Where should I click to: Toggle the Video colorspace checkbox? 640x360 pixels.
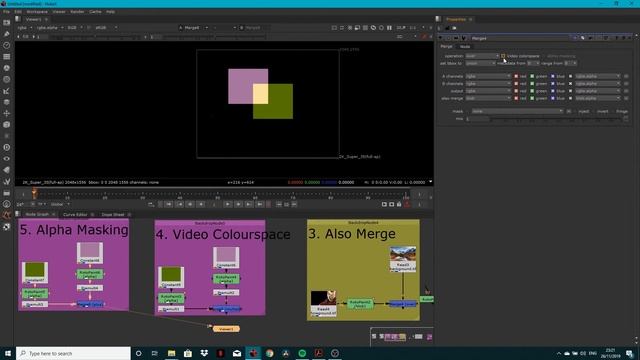[503, 56]
